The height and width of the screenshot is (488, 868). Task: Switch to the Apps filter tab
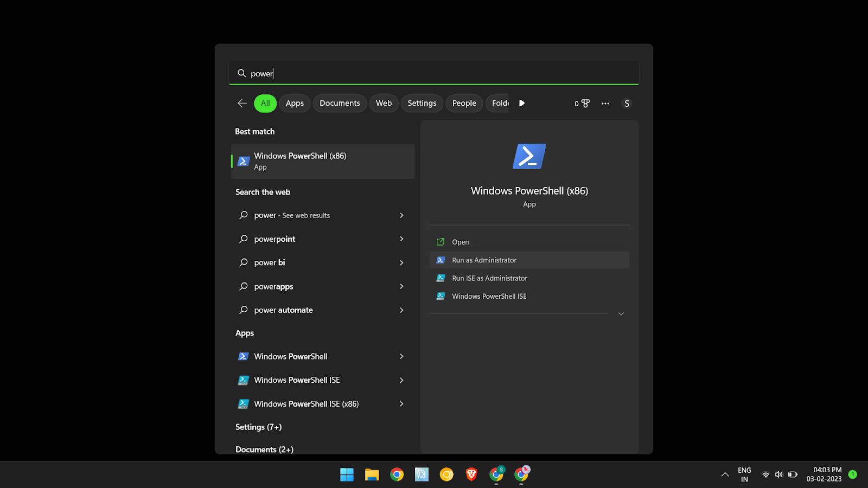click(295, 103)
